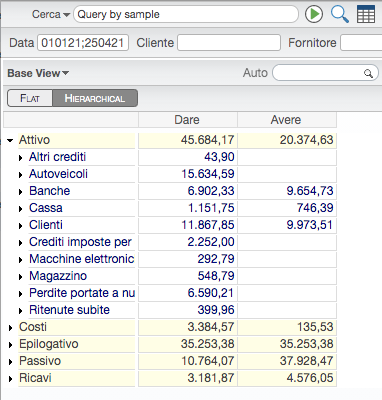
Task: Click the Cliente input field
Action: 229,43
